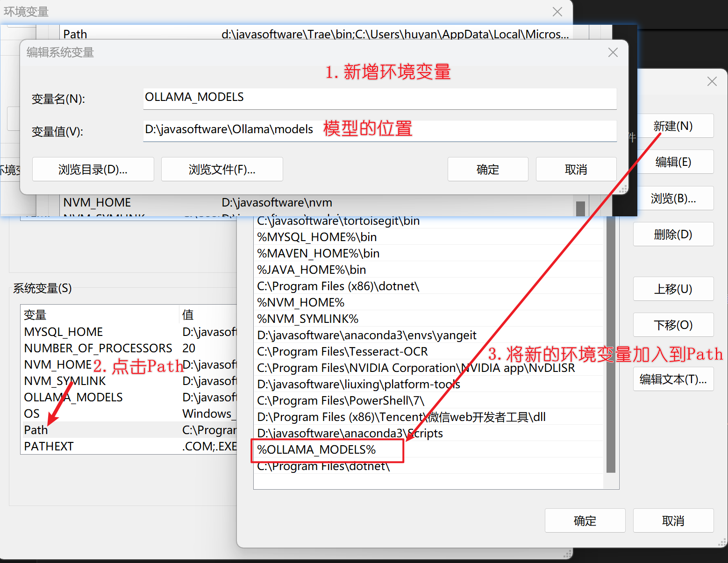Cancel the edit variable dialog with 取消
This screenshot has width=728, height=563.
coord(576,169)
